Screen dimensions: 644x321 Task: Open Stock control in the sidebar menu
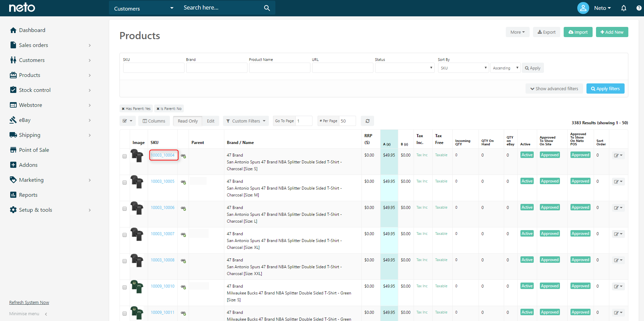35,90
